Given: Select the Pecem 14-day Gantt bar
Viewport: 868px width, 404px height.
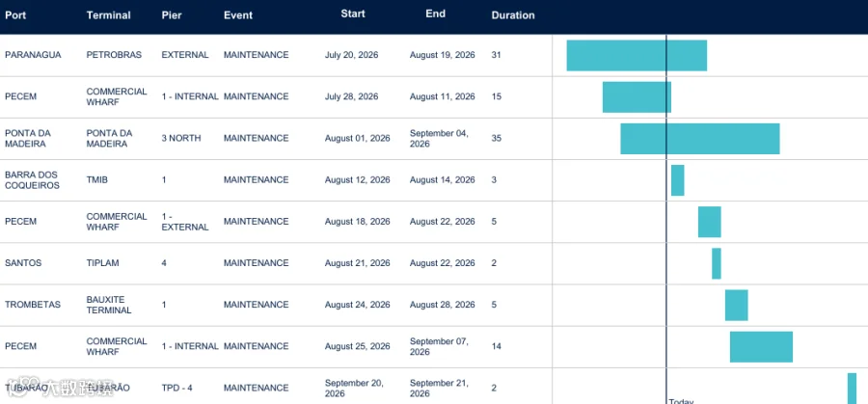Looking at the screenshot, I should point(761,346).
